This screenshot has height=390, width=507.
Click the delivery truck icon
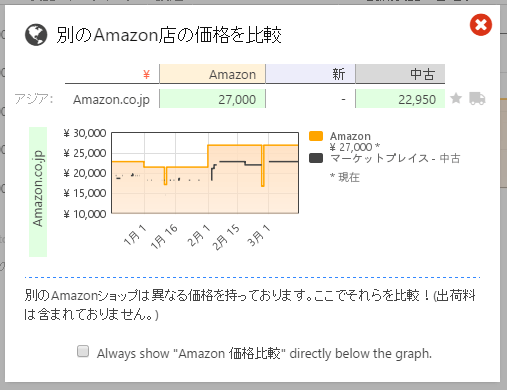click(x=477, y=98)
